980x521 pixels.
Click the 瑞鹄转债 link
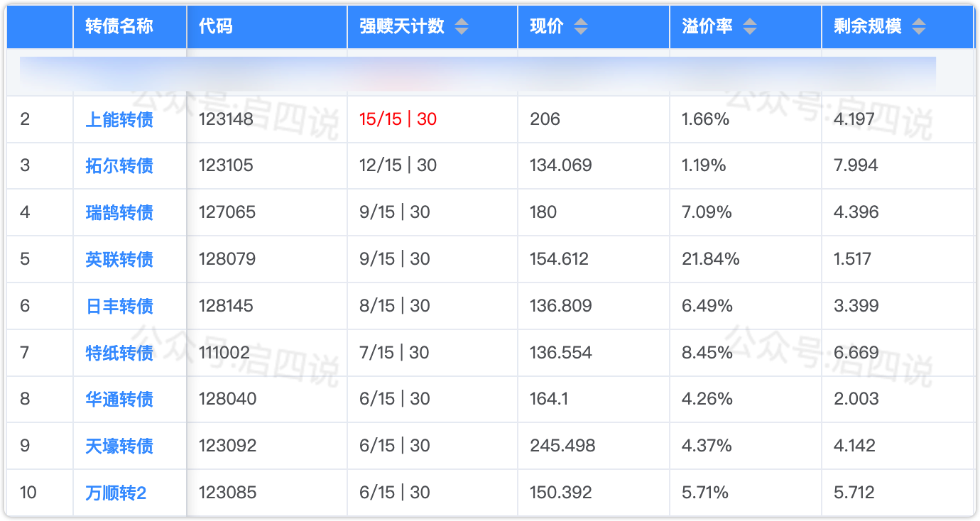[x=119, y=213]
